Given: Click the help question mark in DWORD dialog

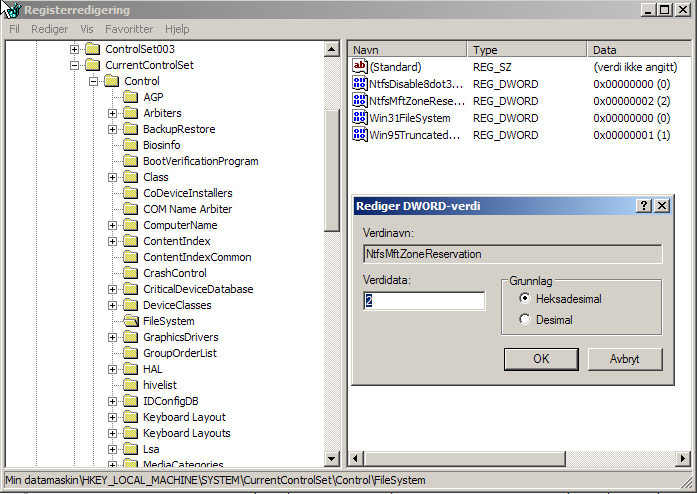Looking at the screenshot, I should 644,205.
